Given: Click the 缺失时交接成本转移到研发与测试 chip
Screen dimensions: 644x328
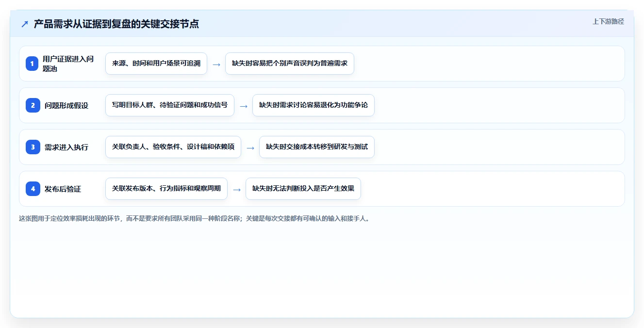Looking at the screenshot, I should (x=317, y=147).
